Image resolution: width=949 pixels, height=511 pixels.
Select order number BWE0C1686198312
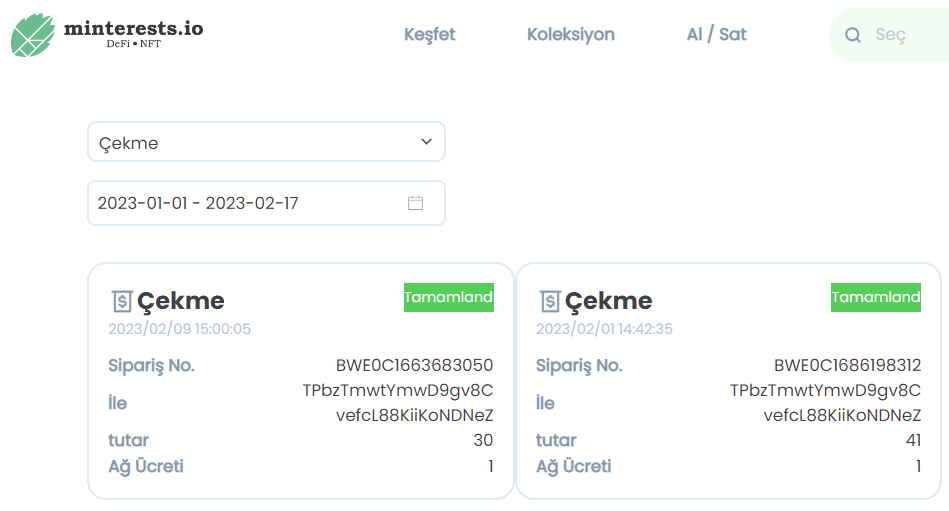coord(847,365)
